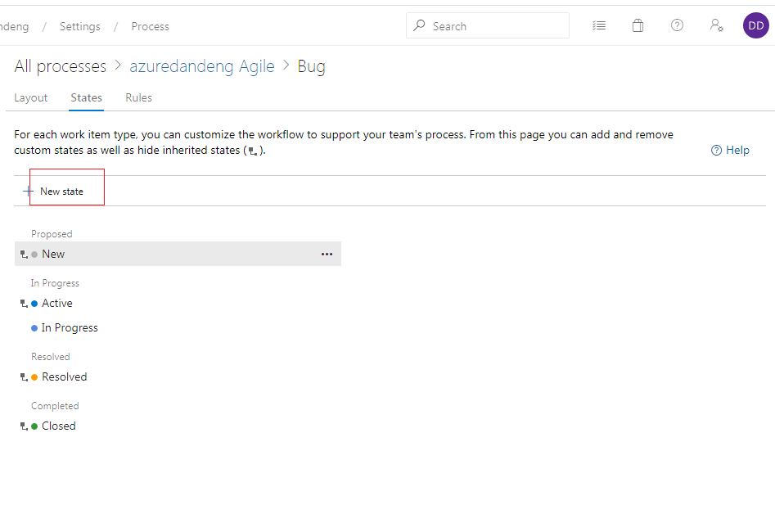Switch to the Rules tab
This screenshot has height=532, width=775.
(x=138, y=97)
